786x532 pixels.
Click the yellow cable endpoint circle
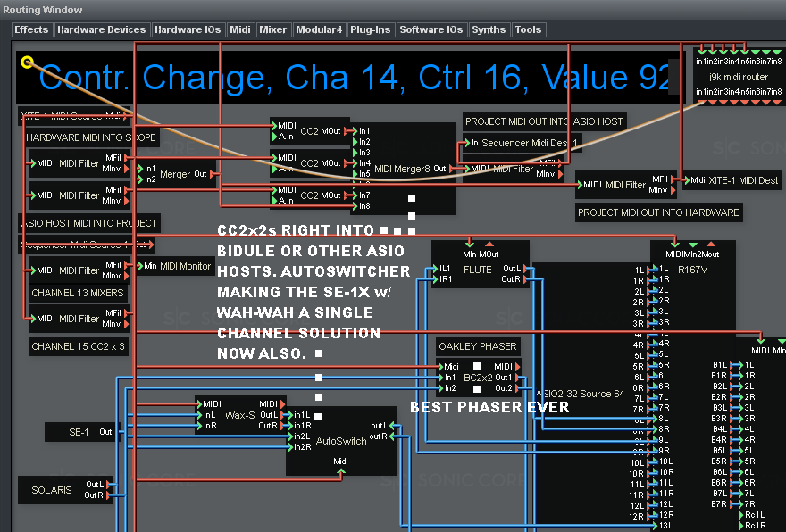click(28, 62)
